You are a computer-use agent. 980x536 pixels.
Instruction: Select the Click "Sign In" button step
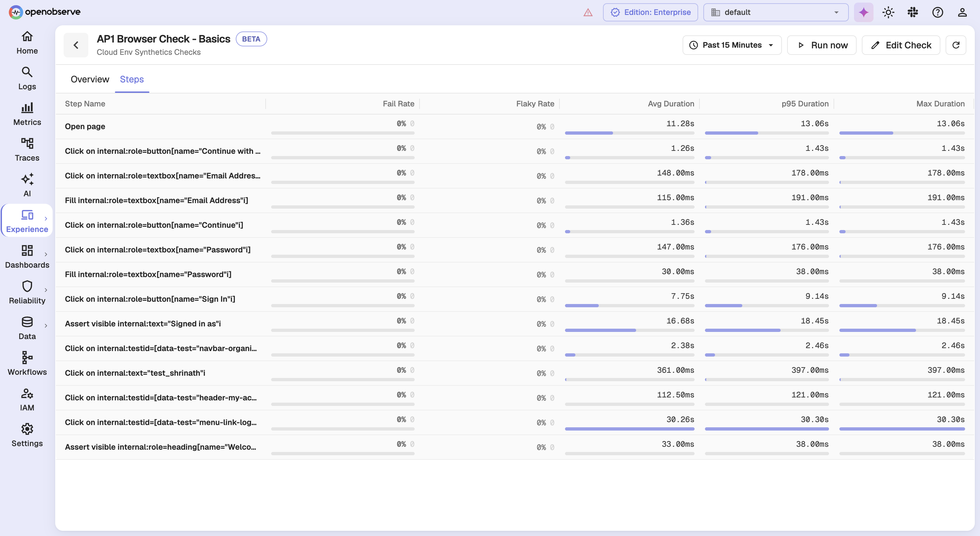(515, 299)
